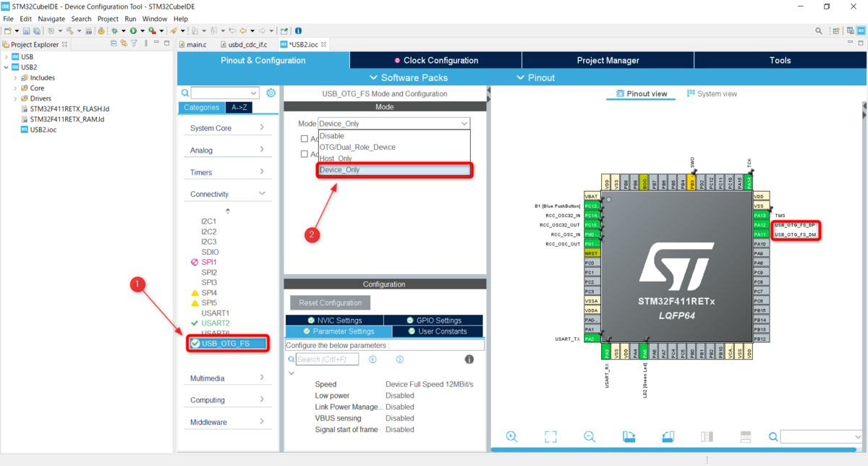The height and width of the screenshot is (466, 868).
Task: Expand the Core folder in project tree
Action: click(16, 88)
